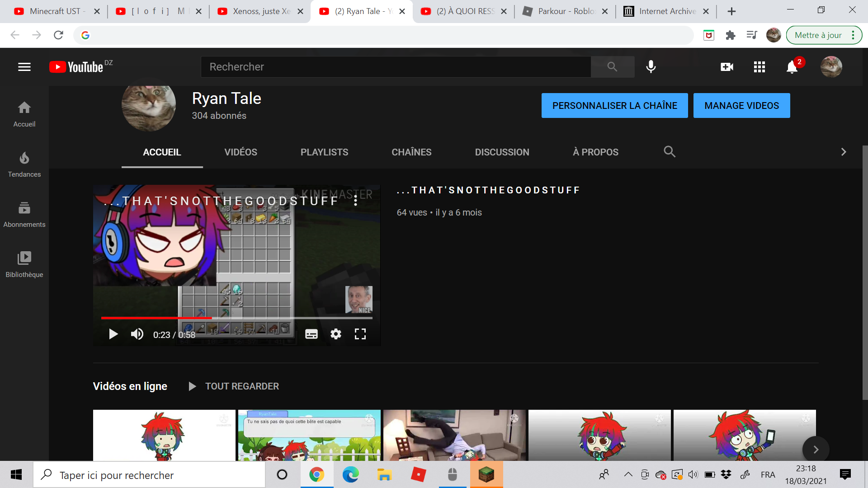Click the search magnifier button beside Rechercher

point(612,67)
